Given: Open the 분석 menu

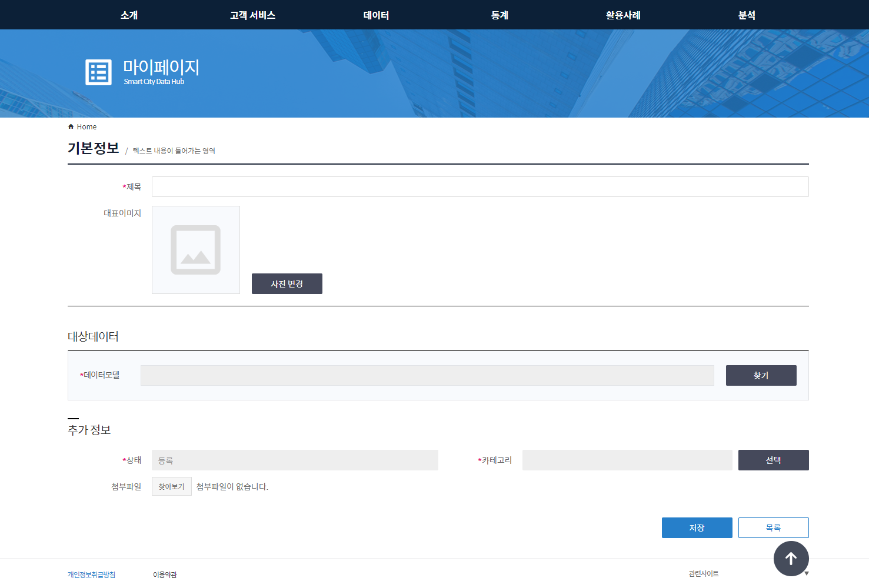Looking at the screenshot, I should (747, 15).
